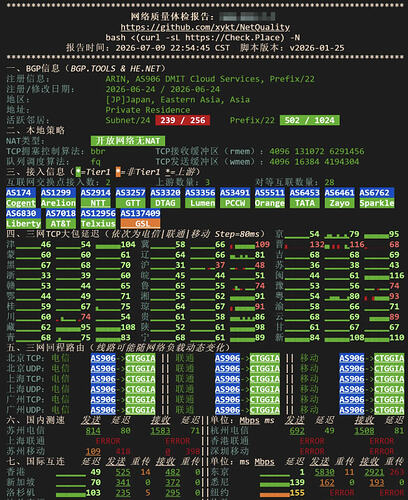Click the Private Residence address value

click(148, 110)
